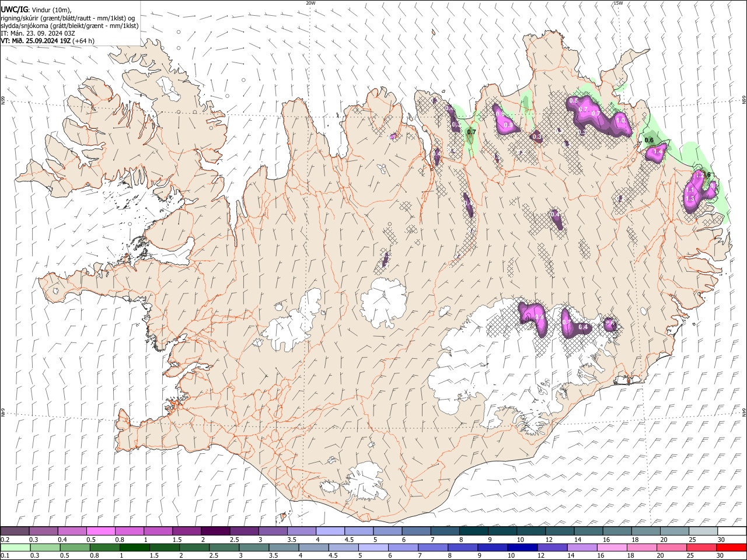Select the pale green 0.1–0.3 rain legend swatch
This screenshot has height=560, width=747.
click(15, 547)
